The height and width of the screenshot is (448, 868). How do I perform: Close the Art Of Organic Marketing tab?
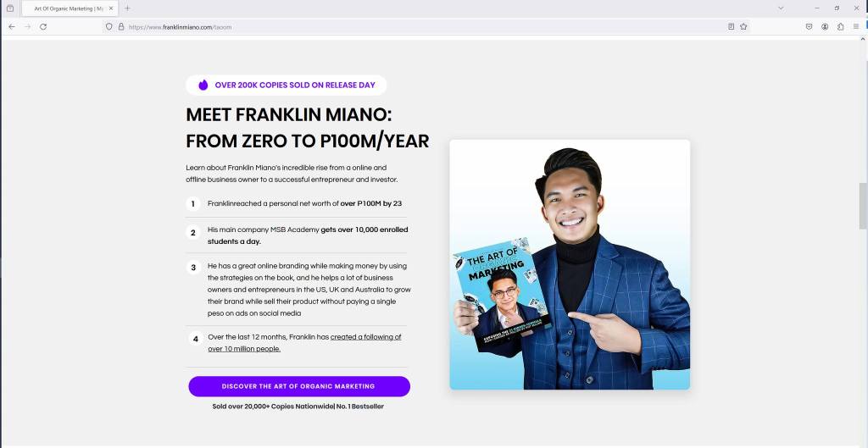coord(111,8)
